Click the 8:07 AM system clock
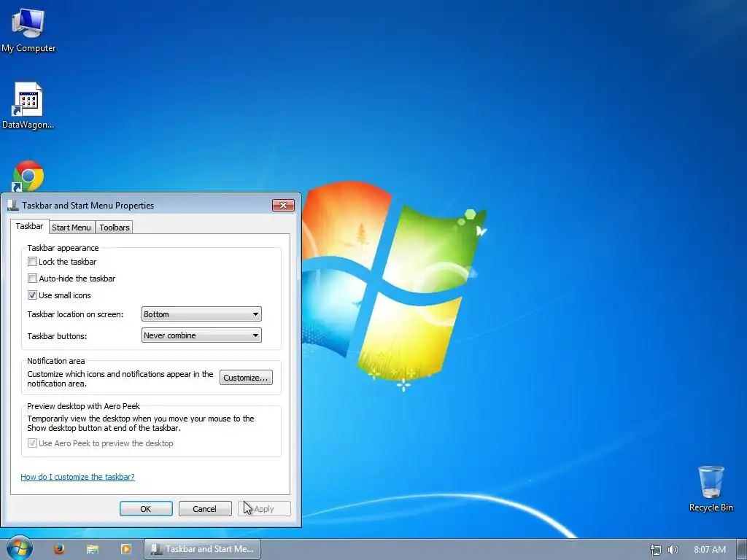Image resolution: width=747 pixels, height=560 pixels. tap(710, 550)
